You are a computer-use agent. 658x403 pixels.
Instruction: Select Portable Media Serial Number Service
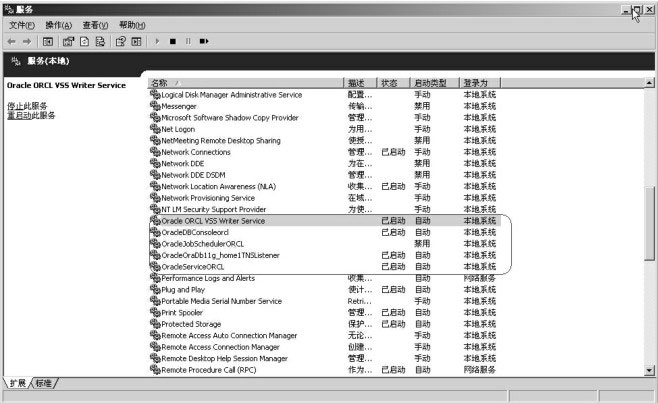click(222, 301)
